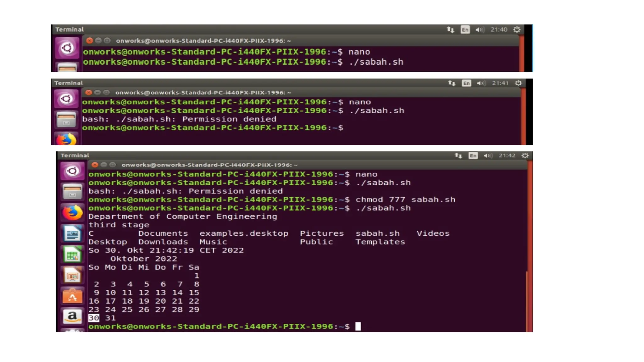Open system gear menu in 21:42 panel

pos(525,156)
